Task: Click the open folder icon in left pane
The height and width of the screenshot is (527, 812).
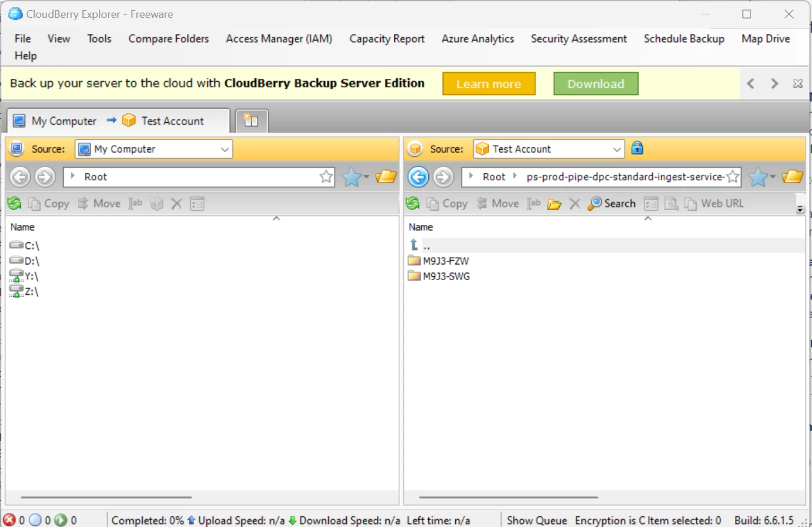Action: [386, 177]
